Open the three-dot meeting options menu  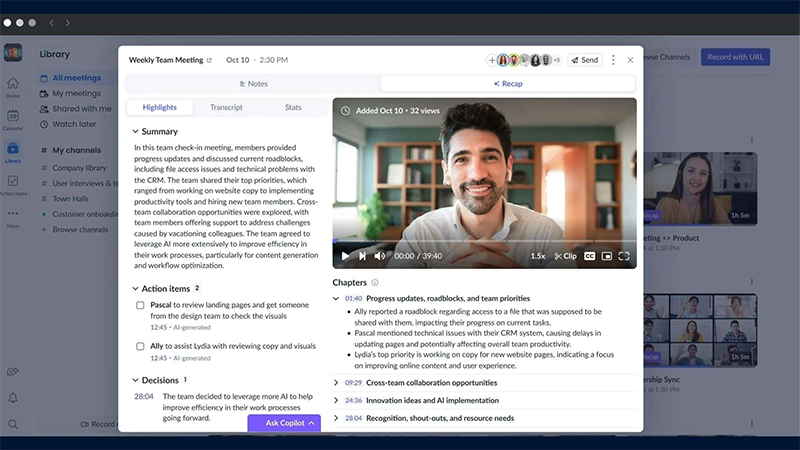[x=613, y=60]
